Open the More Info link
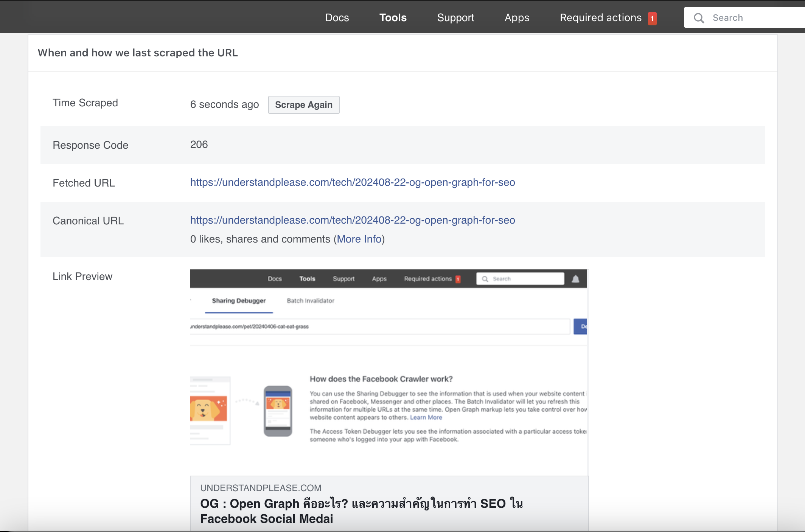The image size is (805, 532). point(359,239)
